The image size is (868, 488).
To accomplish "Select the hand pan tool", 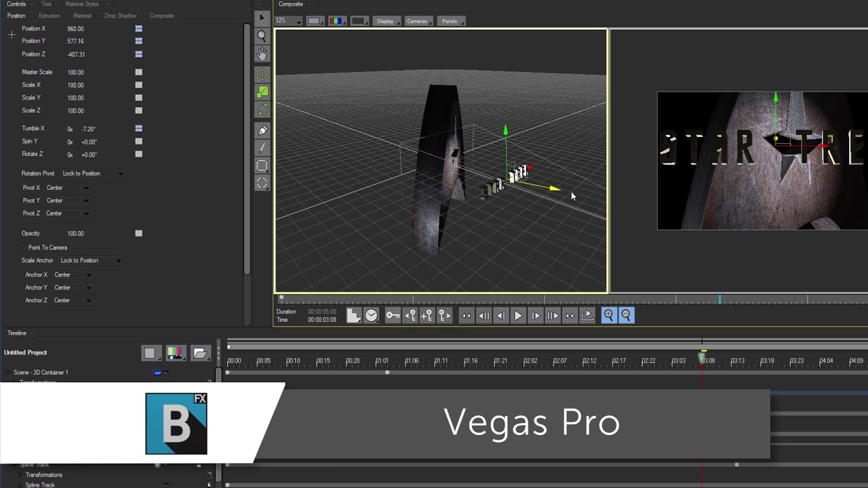I will point(262,54).
